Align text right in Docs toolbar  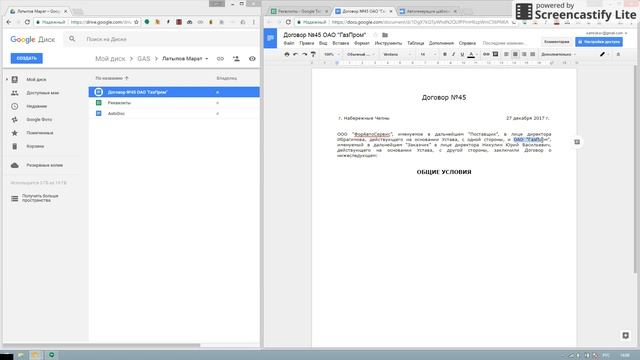click(x=524, y=54)
